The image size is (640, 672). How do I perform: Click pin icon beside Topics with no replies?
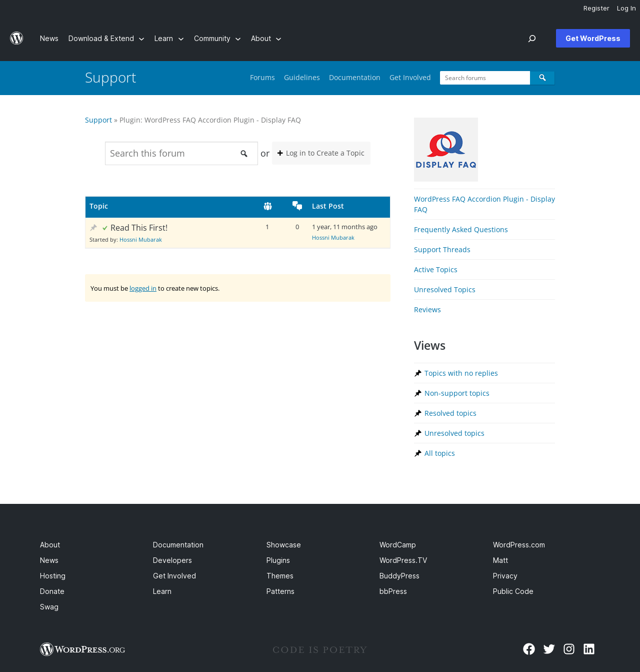click(x=418, y=373)
